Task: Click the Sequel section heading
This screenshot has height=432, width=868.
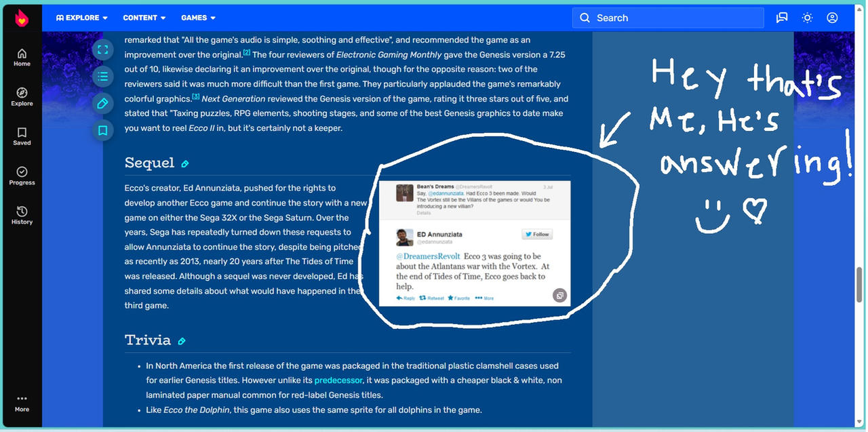Action: coord(149,163)
